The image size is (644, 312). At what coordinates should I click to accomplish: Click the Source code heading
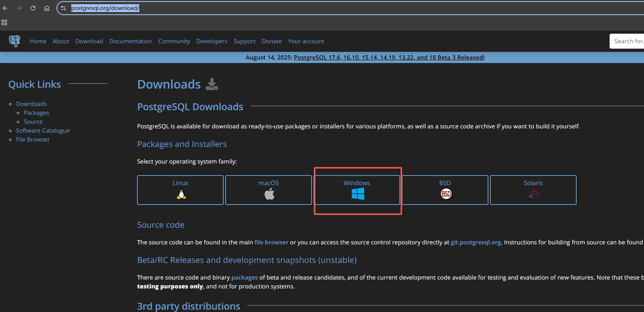coord(161,225)
